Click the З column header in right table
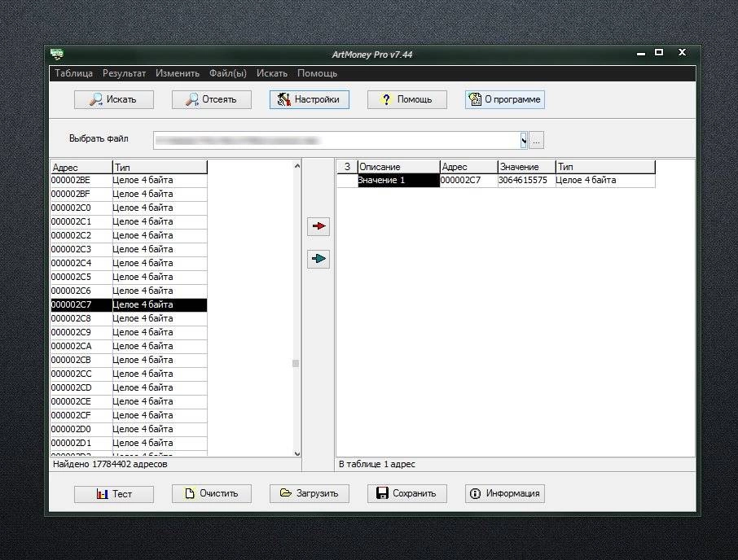The image size is (738, 560). (x=347, y=167)
